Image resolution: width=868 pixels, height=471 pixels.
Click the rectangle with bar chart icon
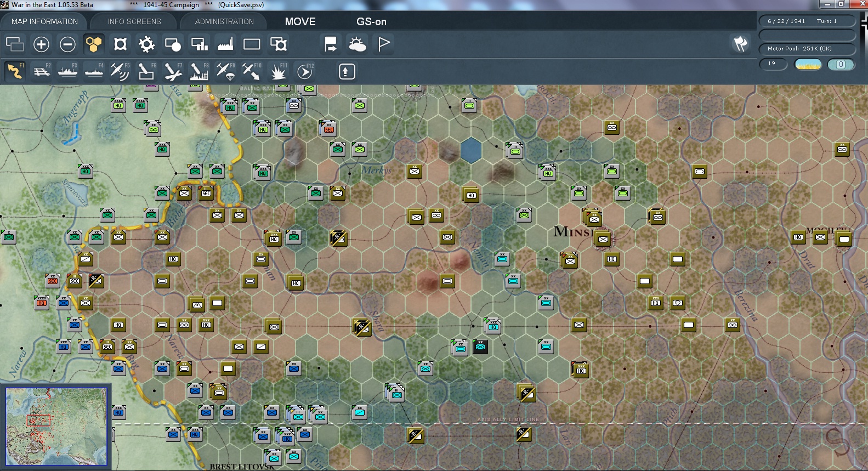point(199,44)
